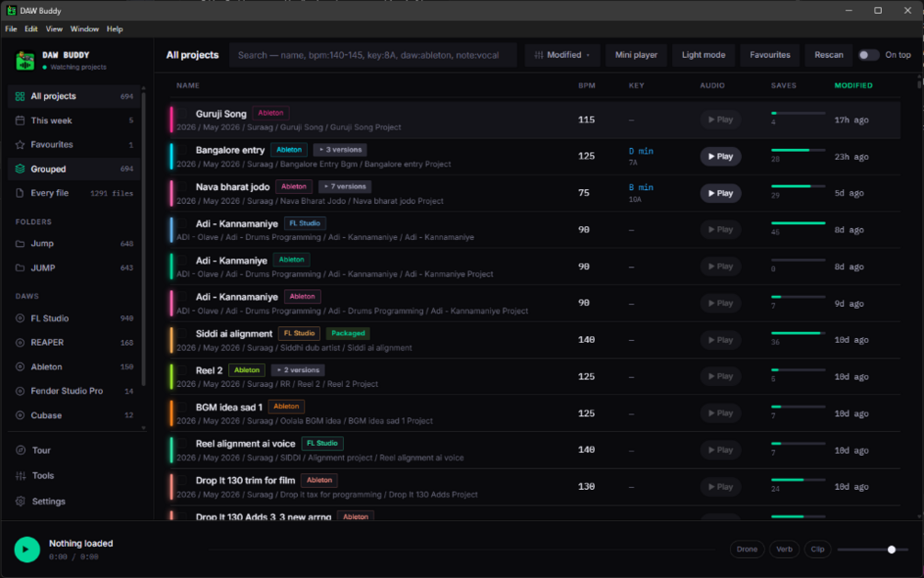Open the Jump folder (648) icon
Viewport: 924px width, 578px height.
click(x=20, y=244)
